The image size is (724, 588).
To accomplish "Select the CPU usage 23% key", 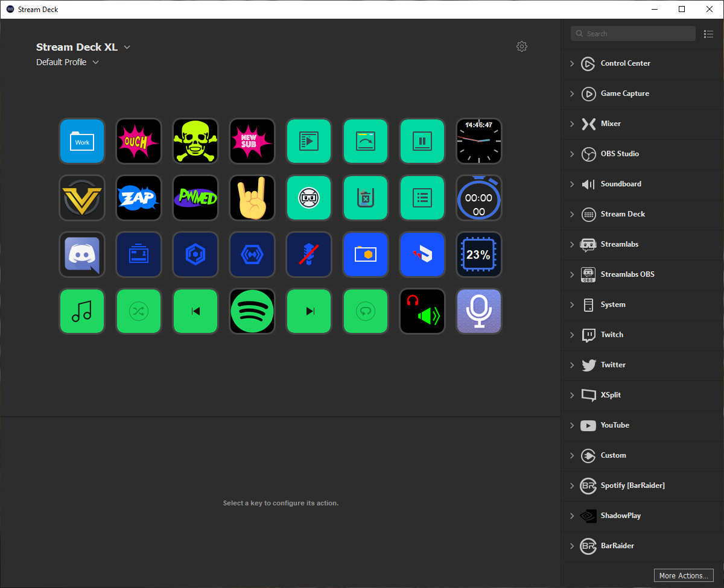I will (x=479, y=254).
